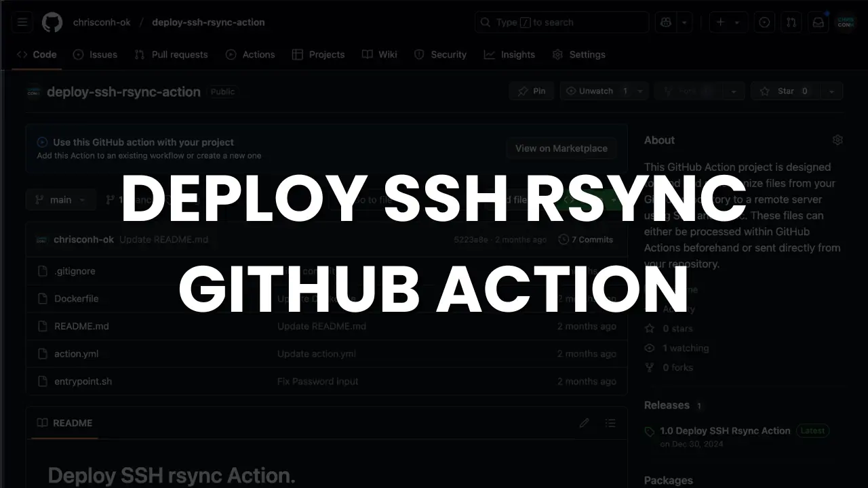This screenshot has height=488, width=868.
Task: Expand the Unwatch notification options caret
Action: coord(638,90)
